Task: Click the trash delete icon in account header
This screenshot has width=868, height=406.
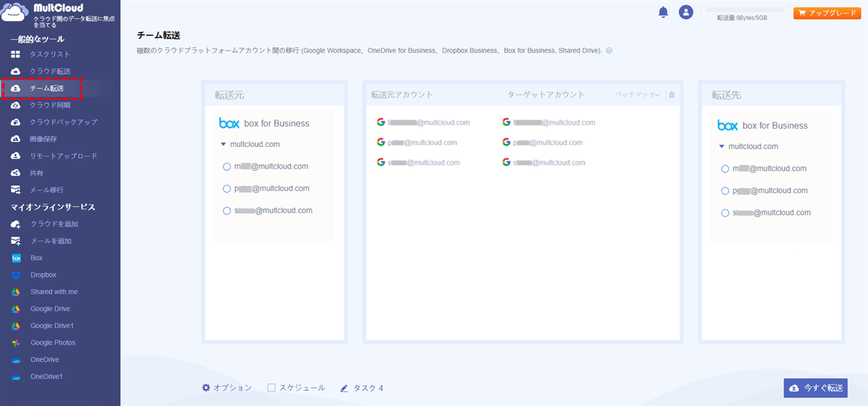Action: (671, 95)
